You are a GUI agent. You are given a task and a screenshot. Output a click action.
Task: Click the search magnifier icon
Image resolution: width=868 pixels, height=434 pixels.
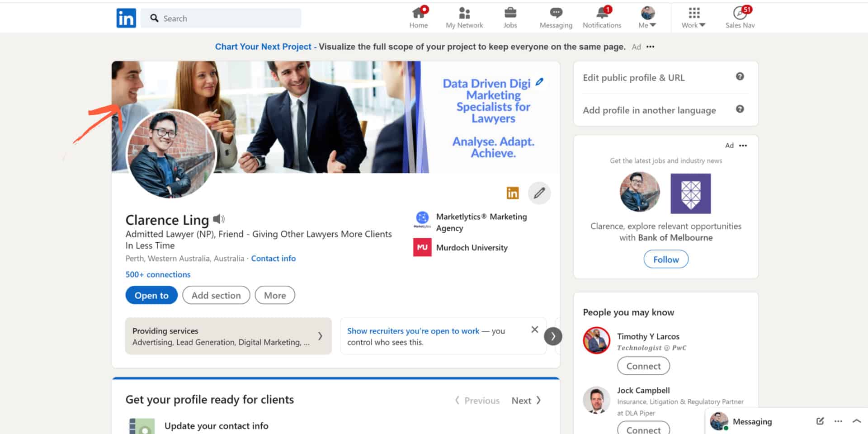(154, 18)
